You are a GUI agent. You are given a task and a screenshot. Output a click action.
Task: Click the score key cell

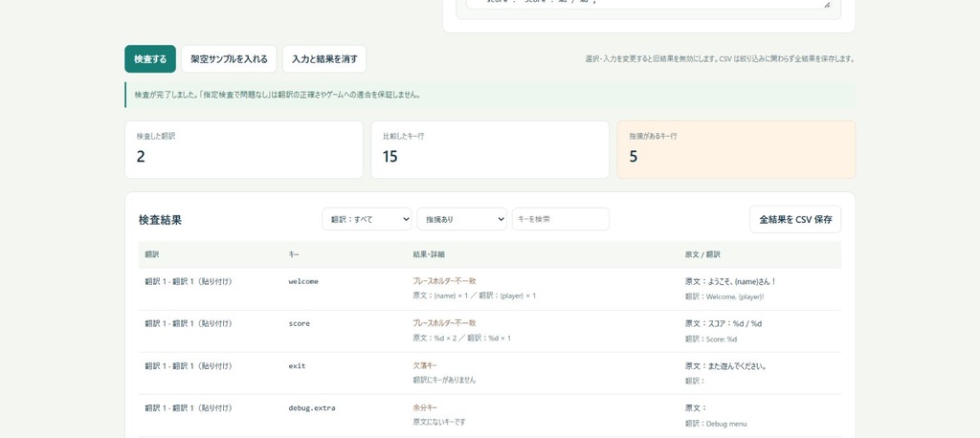coord(299,323)
